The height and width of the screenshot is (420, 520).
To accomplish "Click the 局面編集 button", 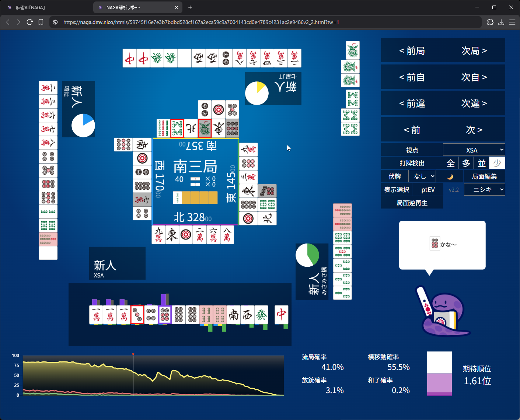I will pos(484,176).
